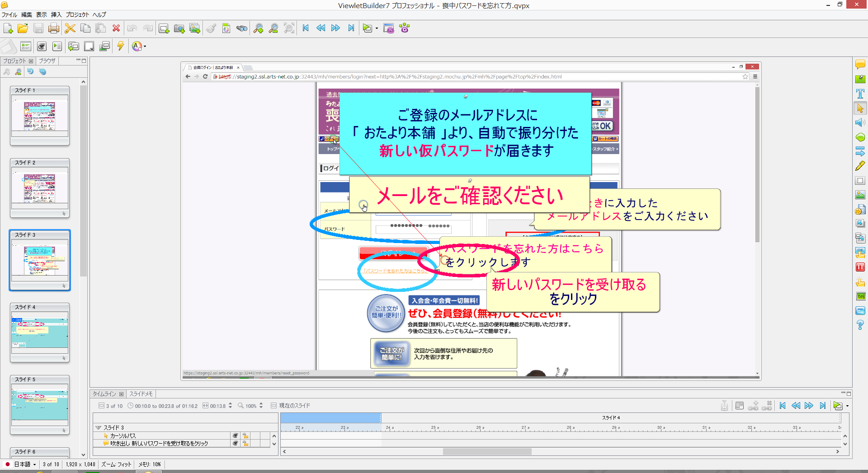Select the スライド 2 thumbnail

pos(40,188)
